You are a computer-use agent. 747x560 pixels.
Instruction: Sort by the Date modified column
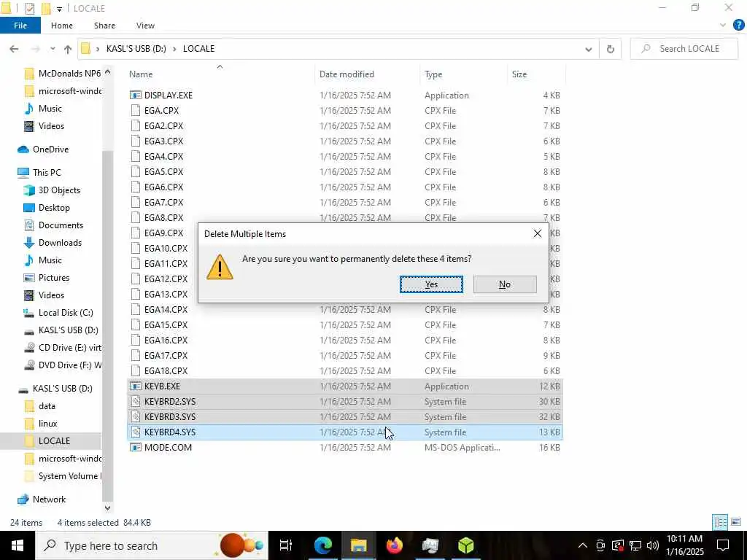(347, 74)
